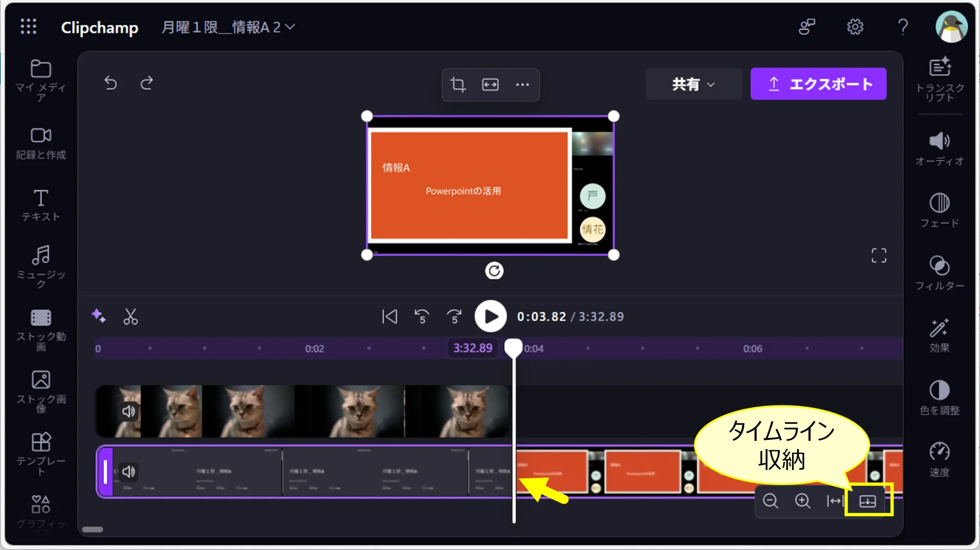980x550 pixels.
Task: Open the three-dots more options menu
Action: click(x=522, y=85)
